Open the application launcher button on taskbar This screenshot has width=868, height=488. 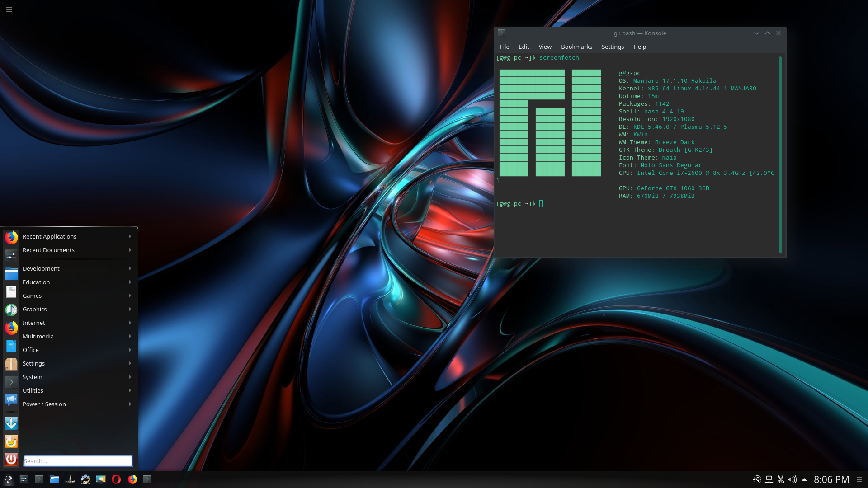click(9, 479)
